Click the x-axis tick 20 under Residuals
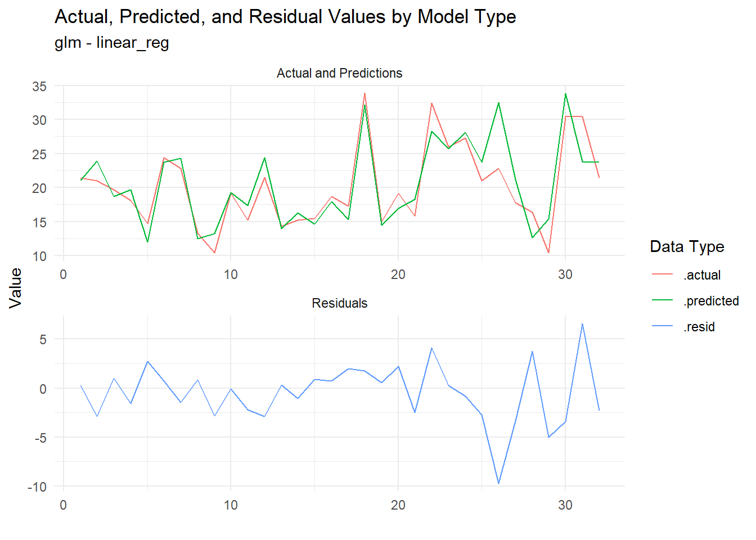Viewport: 756px width, 540px height. pyautogui.click(x=398, y=505)
